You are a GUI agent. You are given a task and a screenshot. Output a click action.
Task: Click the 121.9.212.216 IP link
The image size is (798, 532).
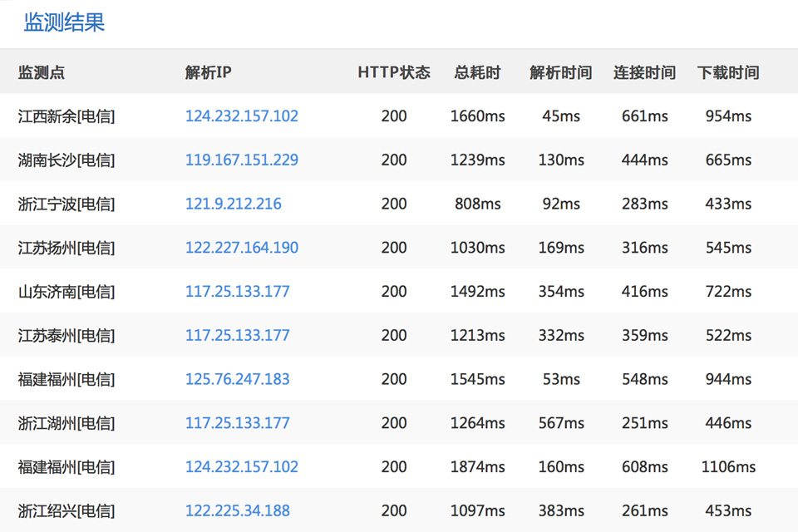pyautogui.click(x=233, y=204)
